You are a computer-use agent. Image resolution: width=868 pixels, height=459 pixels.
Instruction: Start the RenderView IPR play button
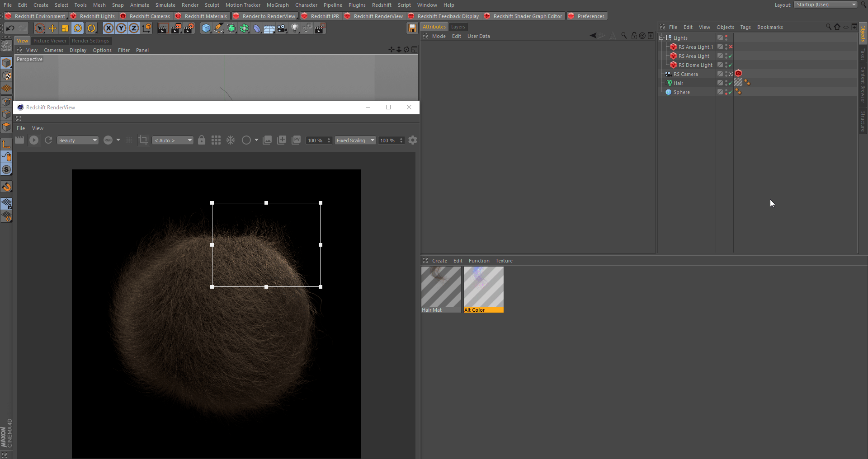pos(34,141)
